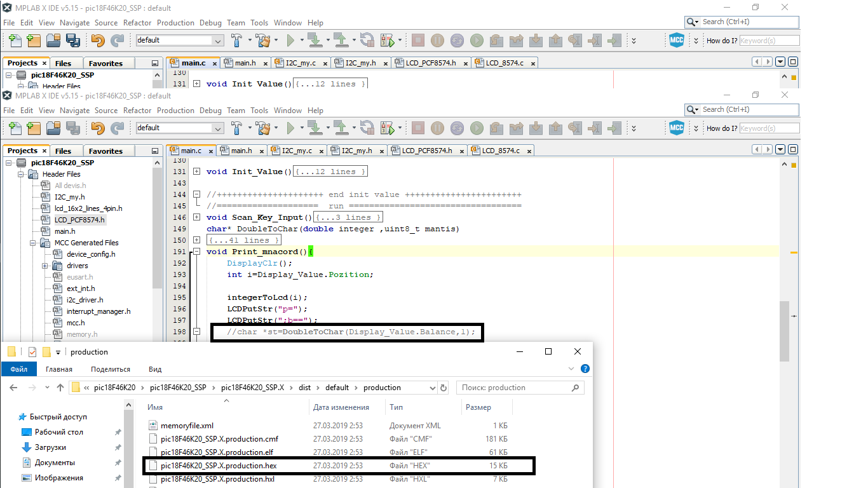
Task: Click MCC icon in upper MPLAB toolbar
Action: pos(677,40)
